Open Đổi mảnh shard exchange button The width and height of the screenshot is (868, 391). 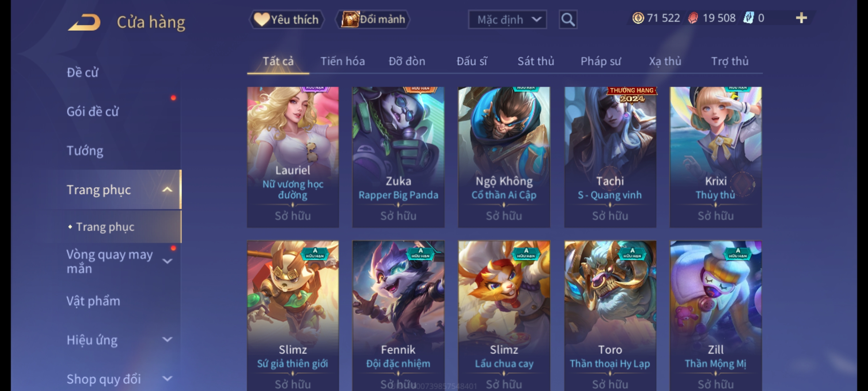click(373, 20)
